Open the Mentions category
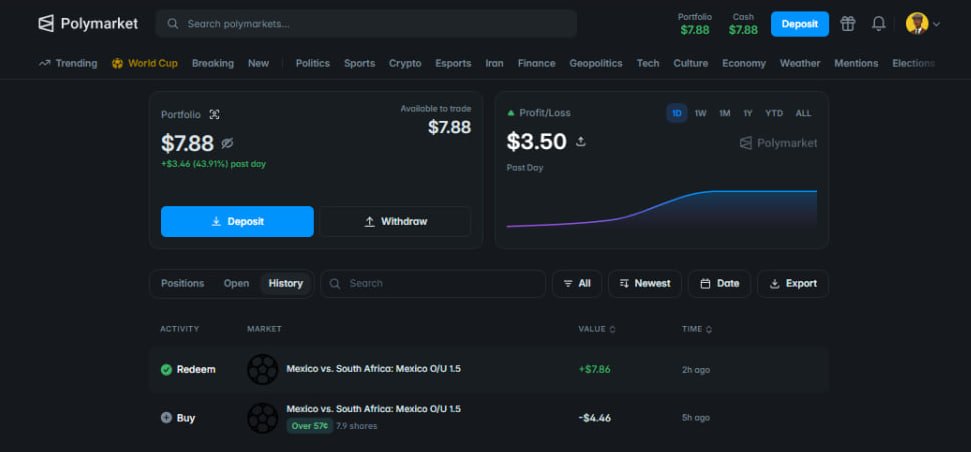 click(856, 63)
